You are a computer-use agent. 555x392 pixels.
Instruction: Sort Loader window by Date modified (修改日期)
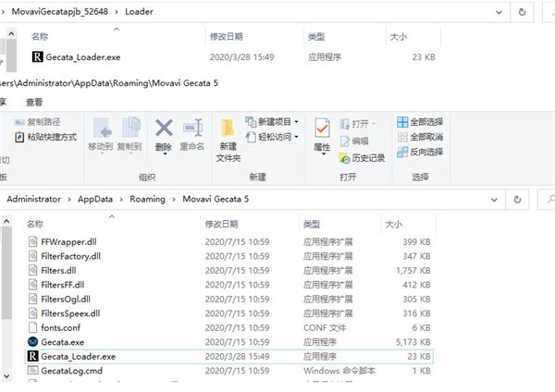click(227, 37)
